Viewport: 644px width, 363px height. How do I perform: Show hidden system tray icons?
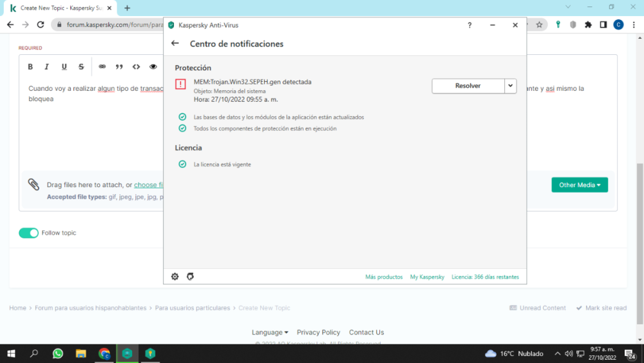point(557,353)
